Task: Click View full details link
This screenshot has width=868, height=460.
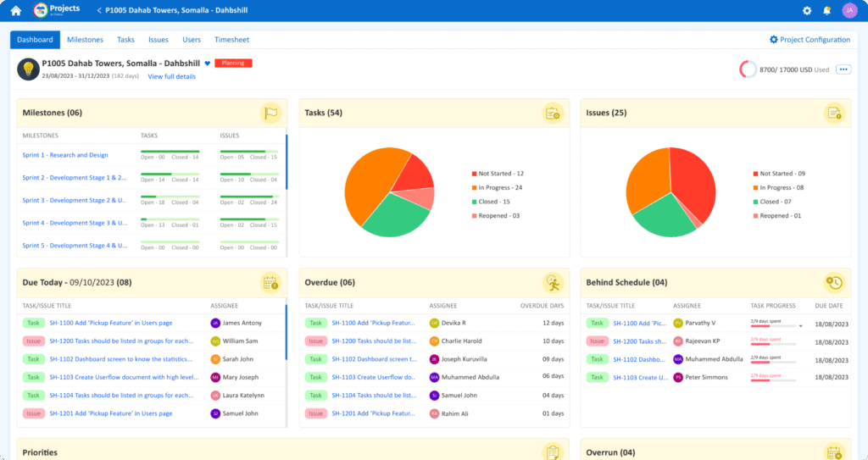Action: click(x=171, y=76)
